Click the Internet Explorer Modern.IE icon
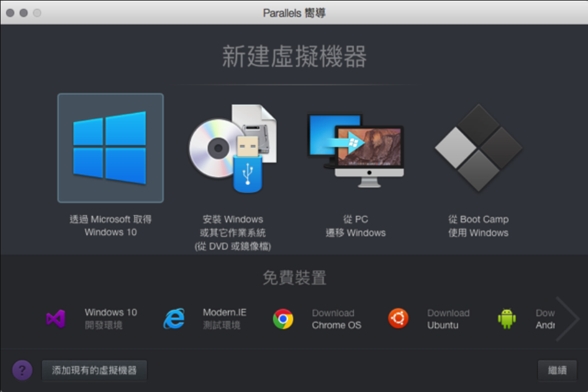 174,318
